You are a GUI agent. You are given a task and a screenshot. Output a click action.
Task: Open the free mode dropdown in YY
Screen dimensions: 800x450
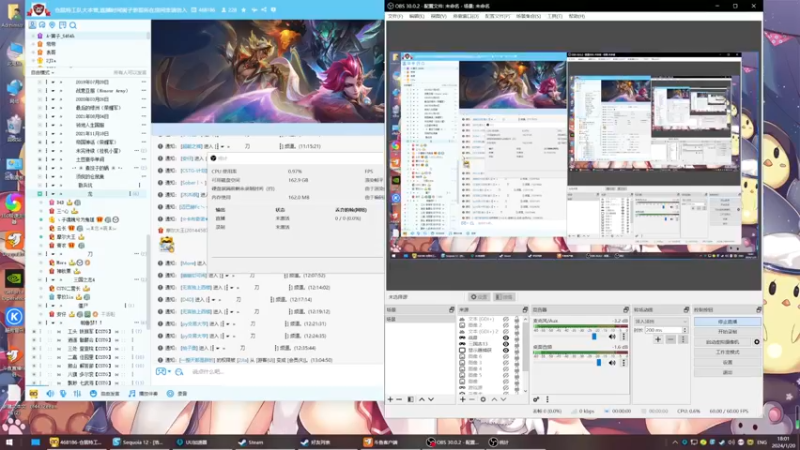coord(47,73)
